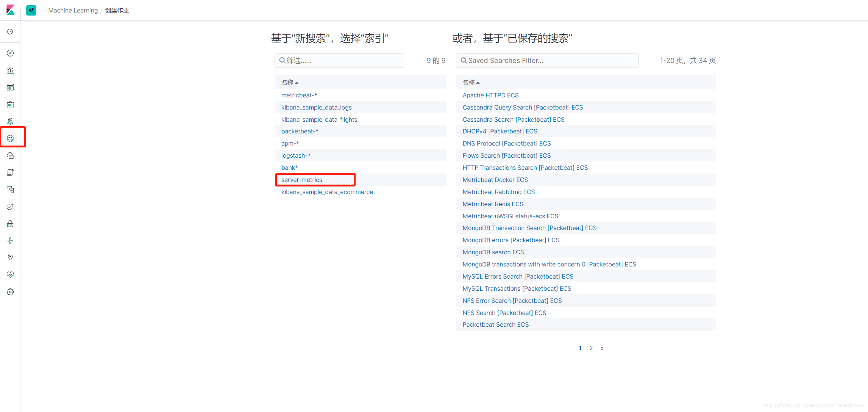Open MongoDB Transaction Search saved search
868x412 pixels.
pos(529,228)
